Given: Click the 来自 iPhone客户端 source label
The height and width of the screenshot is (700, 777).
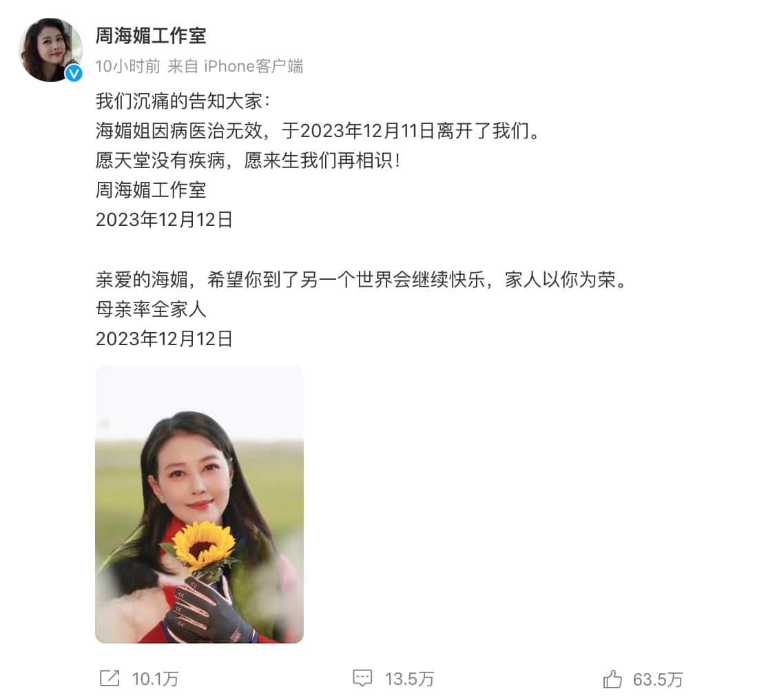Looking at the screenshot, I should (236, 66).
